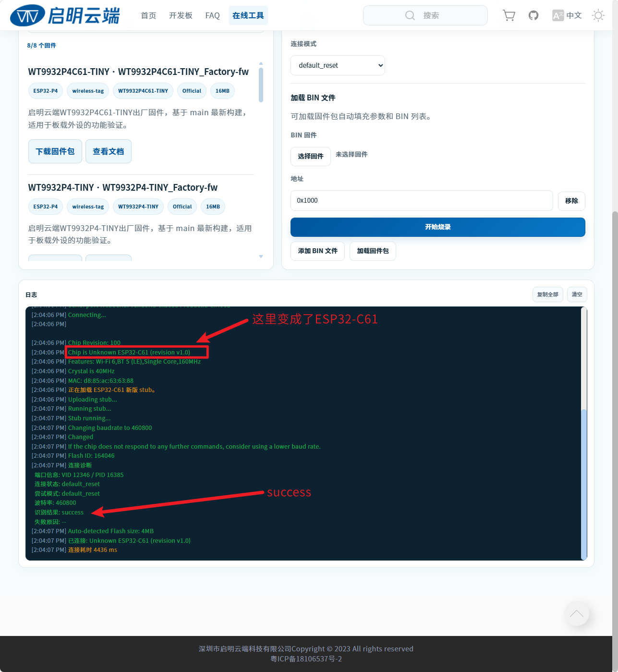Click the 粤ICP备18106537号-2 footer link
Screen dimensions: 618x672
coord(306,659)
